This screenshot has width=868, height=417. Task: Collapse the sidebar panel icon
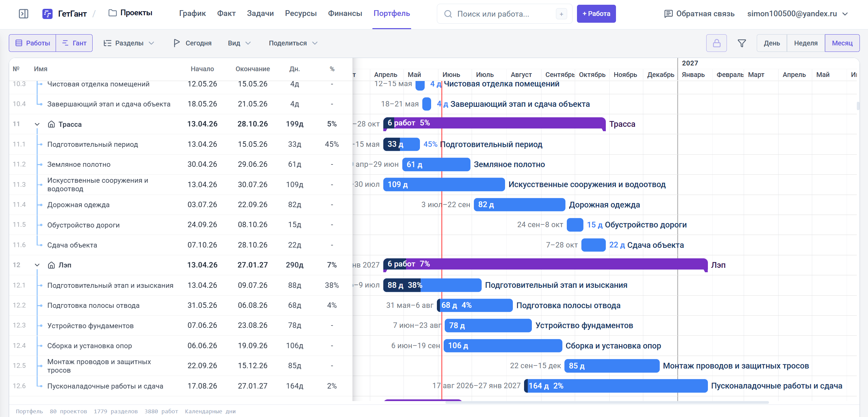23,14
